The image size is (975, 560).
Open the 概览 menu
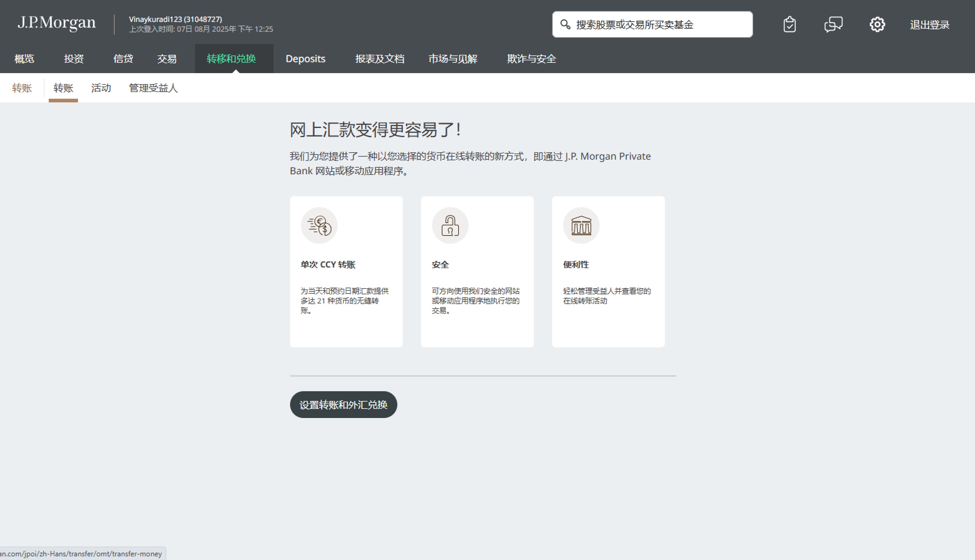tap(24, 59)
